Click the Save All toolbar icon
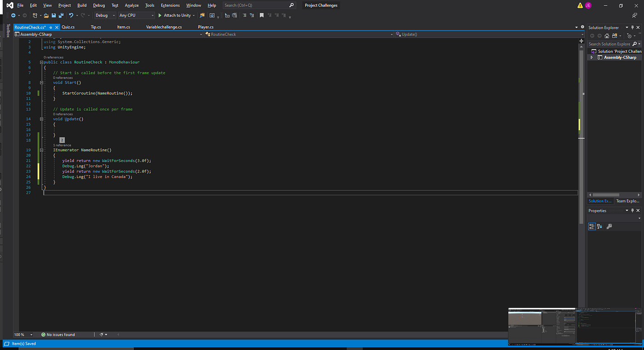 [x=61, y=15]
